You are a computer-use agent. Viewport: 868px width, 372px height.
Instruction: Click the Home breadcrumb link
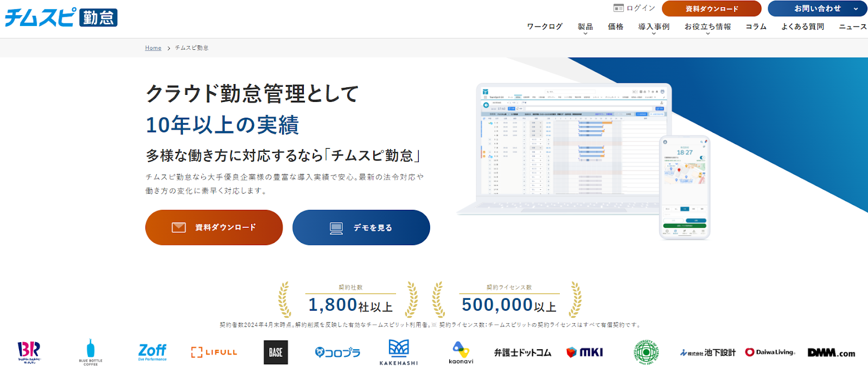153,48
